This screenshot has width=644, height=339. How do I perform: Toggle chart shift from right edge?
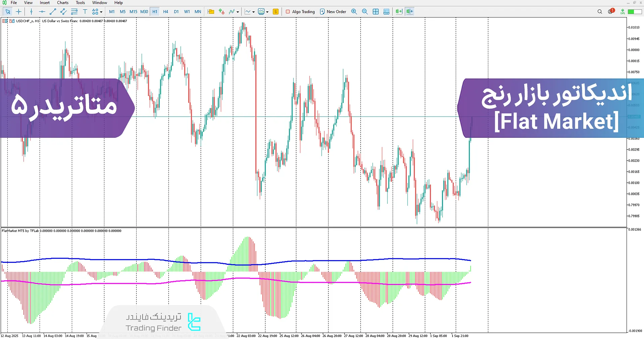[x=410, y=12]
